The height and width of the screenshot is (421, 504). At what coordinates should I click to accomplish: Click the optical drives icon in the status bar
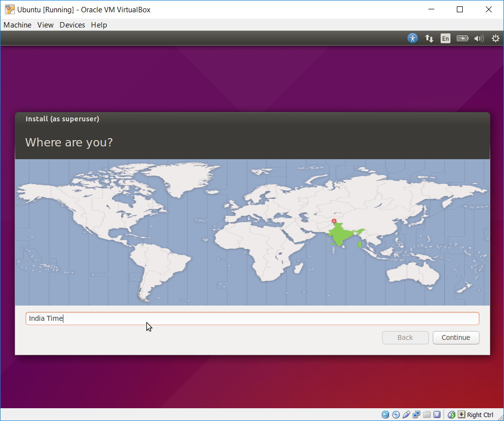click(x=396, y=414)
